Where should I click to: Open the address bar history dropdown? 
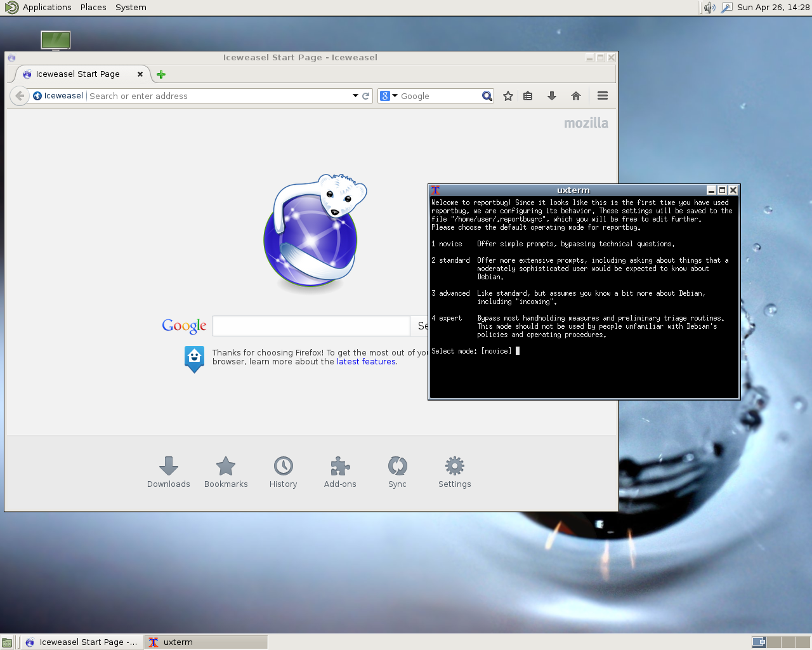tap(355, 96)
